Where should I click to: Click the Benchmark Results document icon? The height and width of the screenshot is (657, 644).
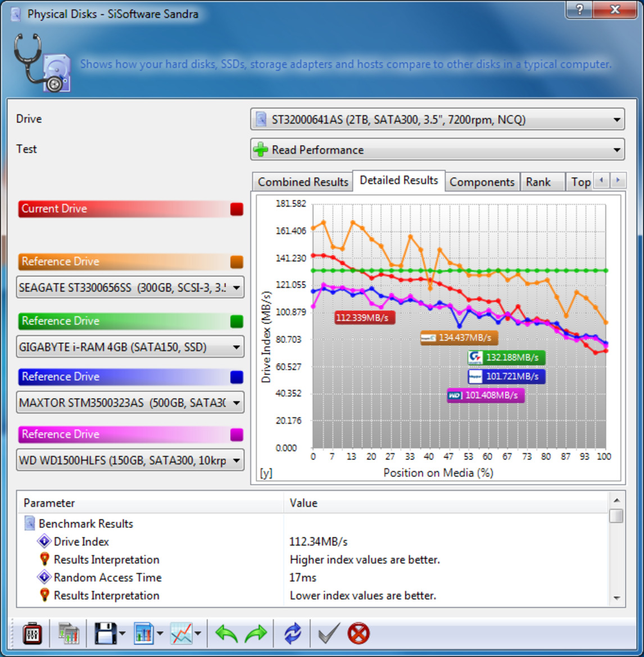coord(29,523)
